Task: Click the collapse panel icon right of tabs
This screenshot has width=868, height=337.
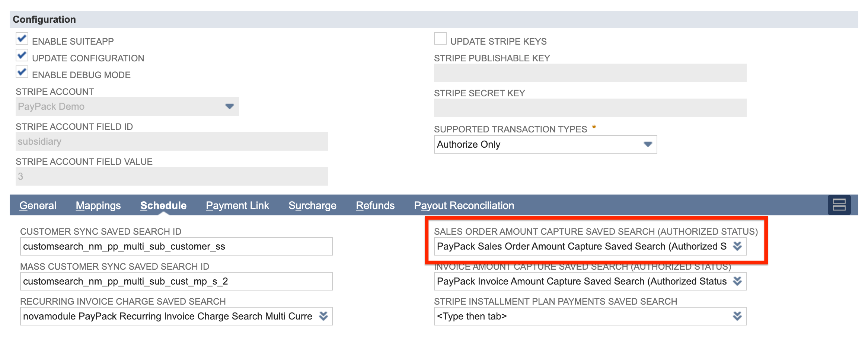Action: 839,205
